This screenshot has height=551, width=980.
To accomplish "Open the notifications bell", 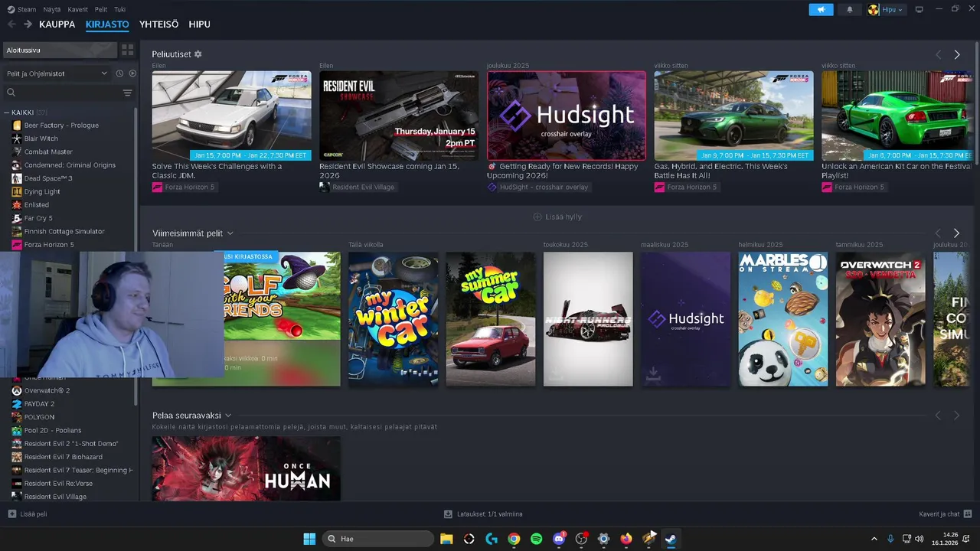I will [850, 9].
